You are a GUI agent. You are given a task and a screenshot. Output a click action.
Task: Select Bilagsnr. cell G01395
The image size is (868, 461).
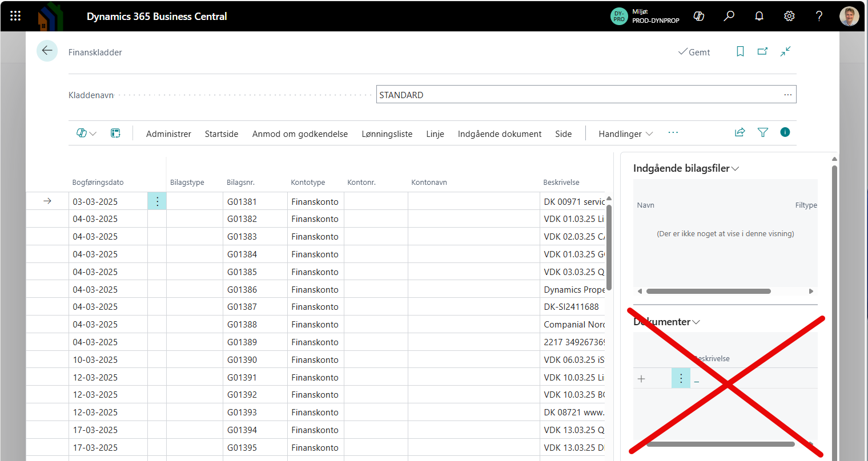coord(255,447)
